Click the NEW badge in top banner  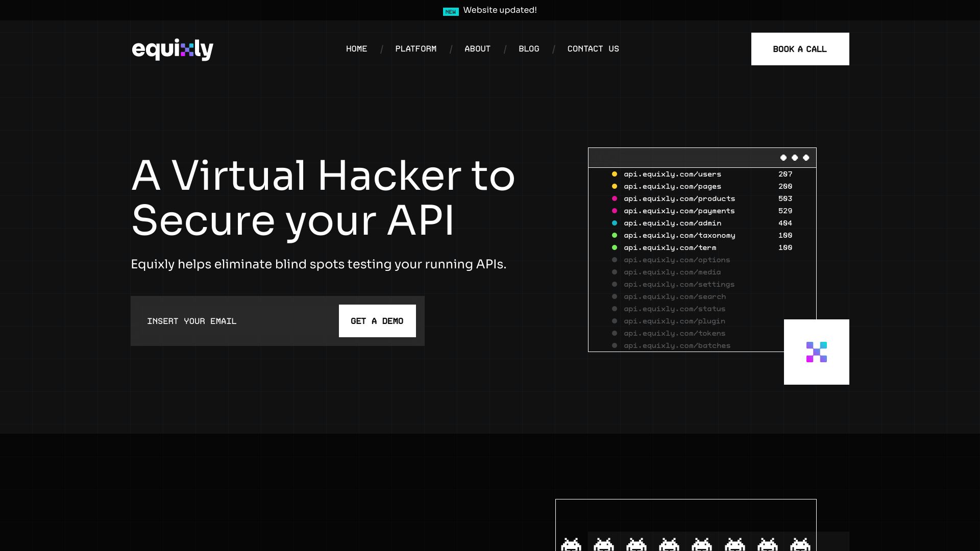(x=450, y=12)
